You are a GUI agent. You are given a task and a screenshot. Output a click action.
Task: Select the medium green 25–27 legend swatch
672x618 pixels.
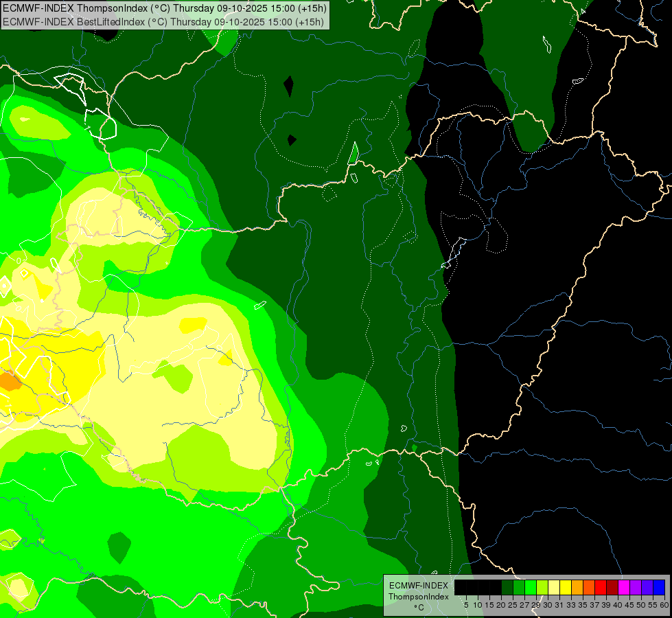(519, 587)
